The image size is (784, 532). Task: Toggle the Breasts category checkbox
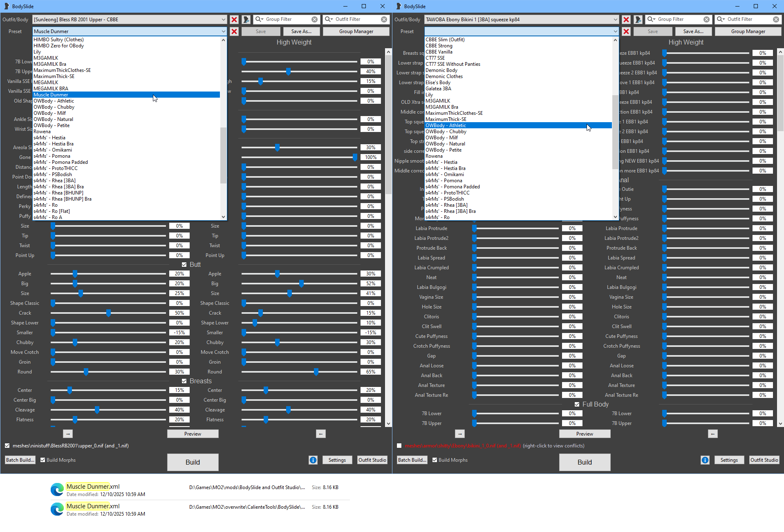(184, 381)
